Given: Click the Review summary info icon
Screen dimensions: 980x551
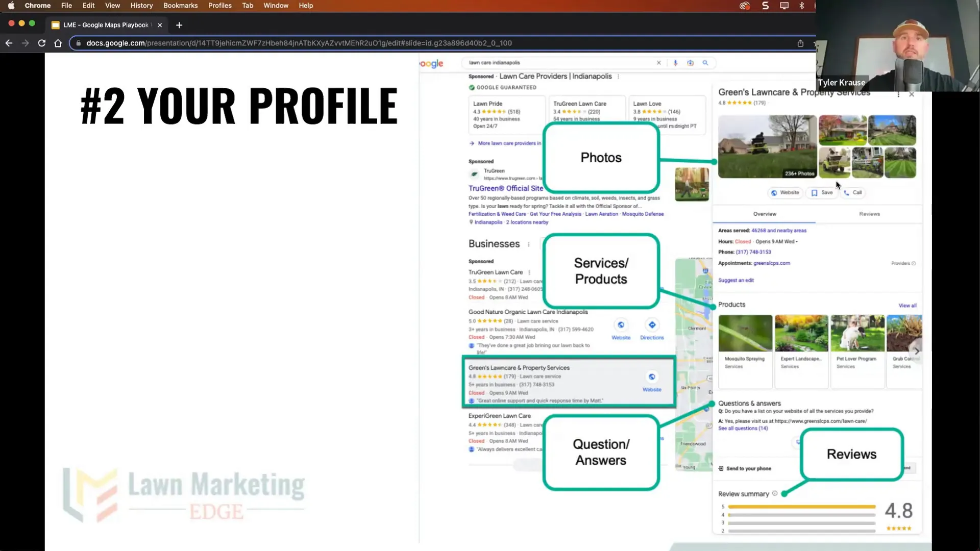Looking at the screenshot, I should (x=775, y=493).
